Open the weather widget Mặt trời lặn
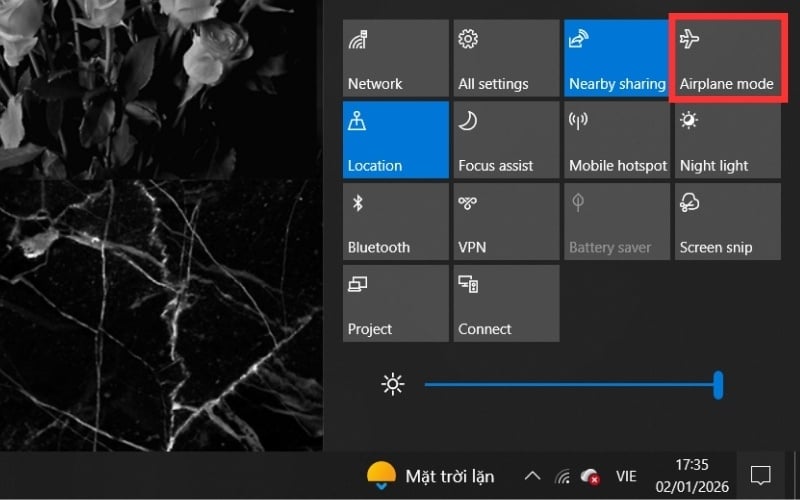 [430, 476]
